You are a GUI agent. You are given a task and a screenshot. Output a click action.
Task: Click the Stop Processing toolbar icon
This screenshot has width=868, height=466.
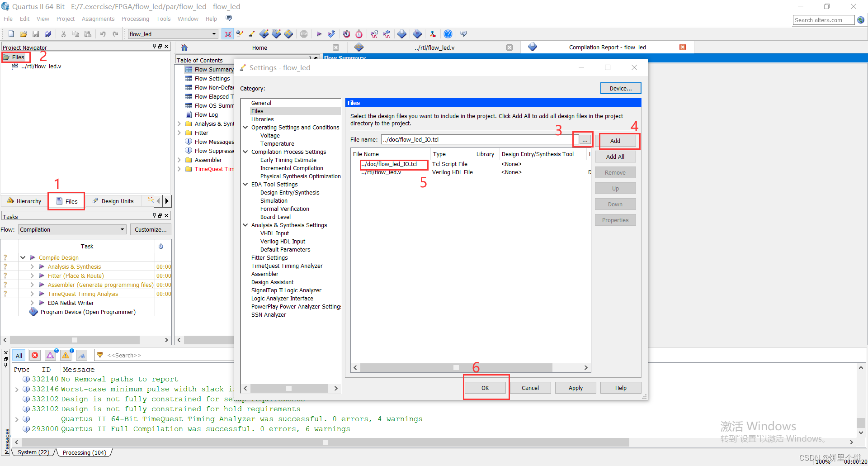pyautogui.click(x=304, y=34)
